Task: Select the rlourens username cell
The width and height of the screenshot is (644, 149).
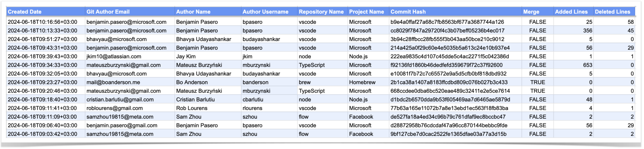Action: (269, 108)
